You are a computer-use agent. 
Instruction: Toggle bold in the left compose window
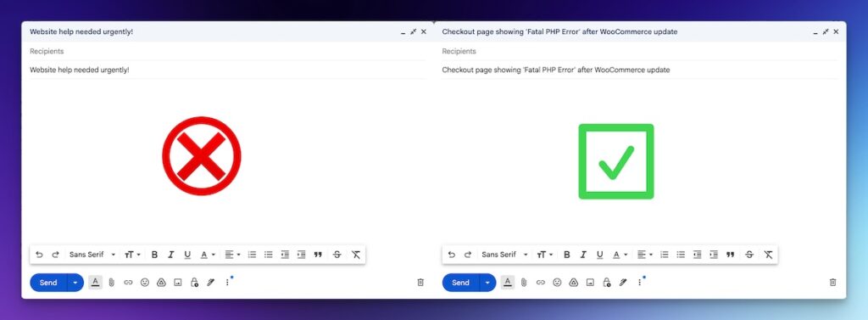click(x=154, y=255)
